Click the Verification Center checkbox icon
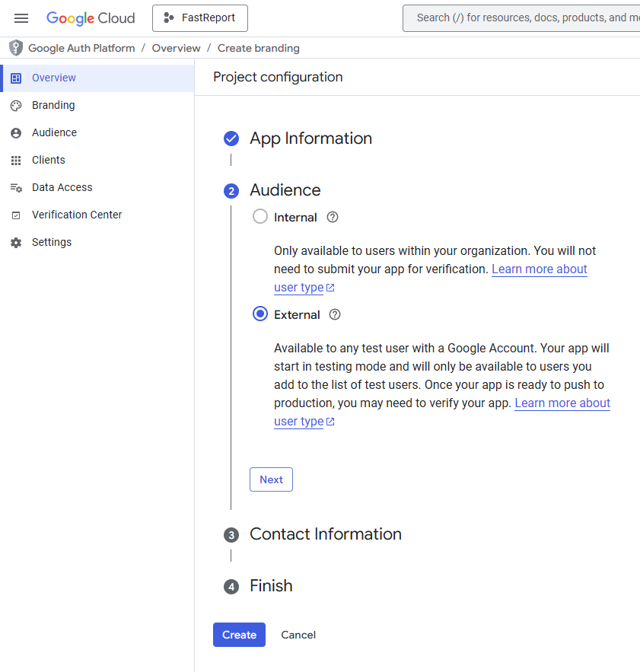 click(16, 215)
